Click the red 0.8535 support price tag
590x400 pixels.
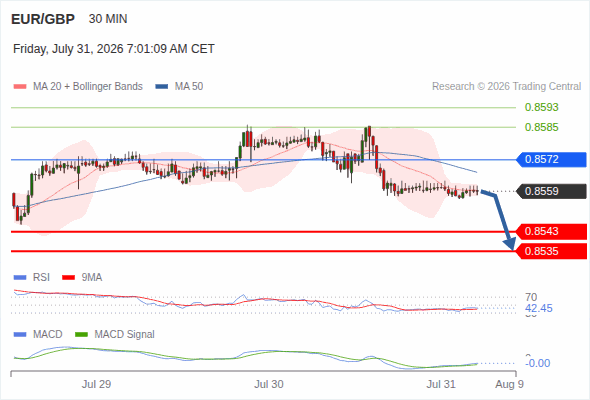coord(551,251)
